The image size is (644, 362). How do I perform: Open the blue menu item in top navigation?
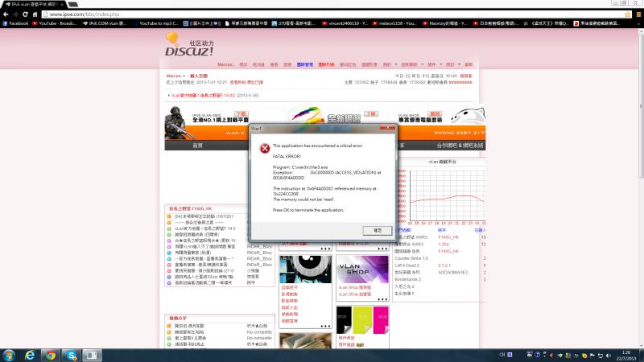coord(305,65)
